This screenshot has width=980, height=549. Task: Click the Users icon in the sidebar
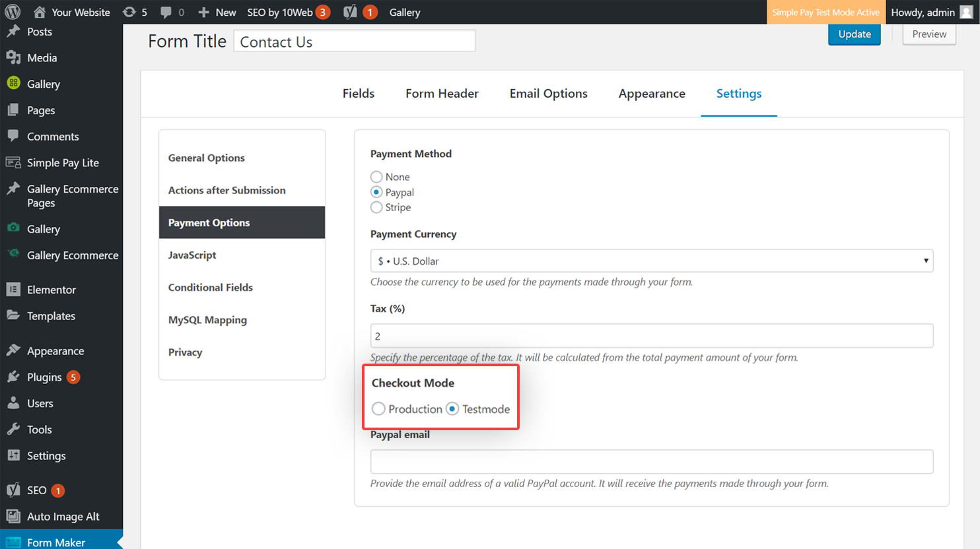(x=13, y=403)
